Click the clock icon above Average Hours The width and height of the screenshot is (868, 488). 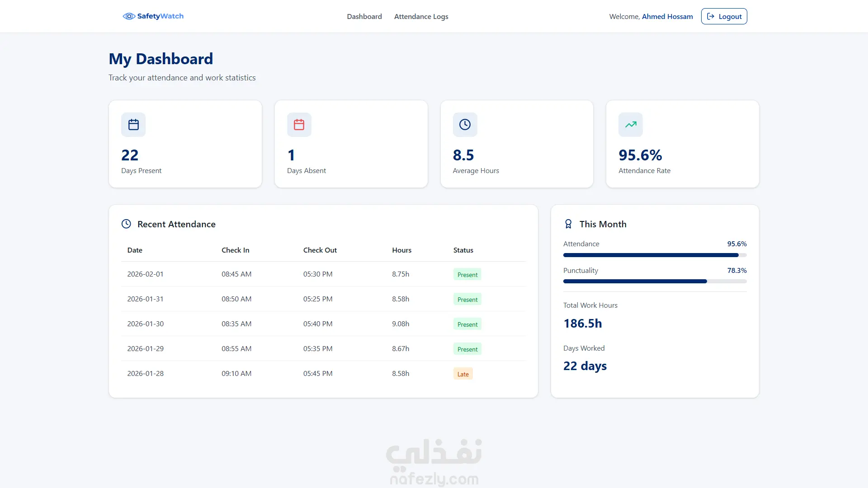465,125
